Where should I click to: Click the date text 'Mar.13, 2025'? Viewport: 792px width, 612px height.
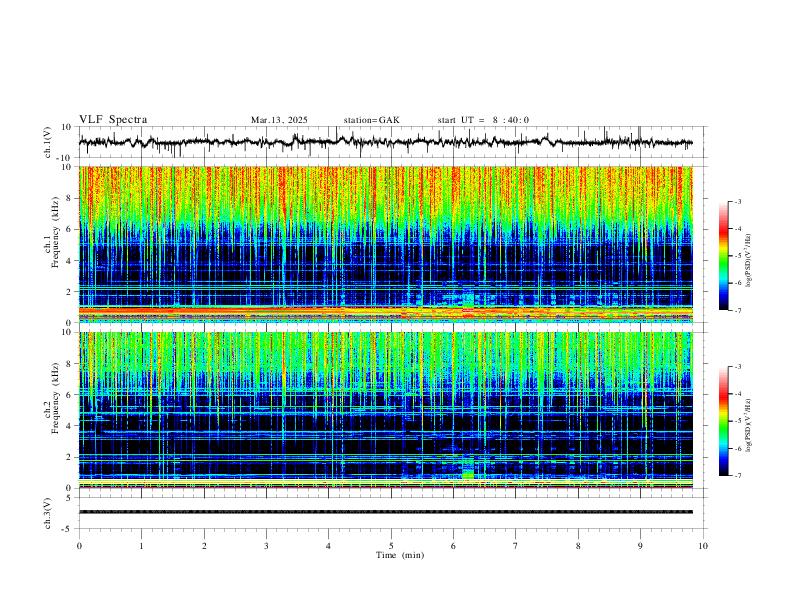(x=279, y=120)
